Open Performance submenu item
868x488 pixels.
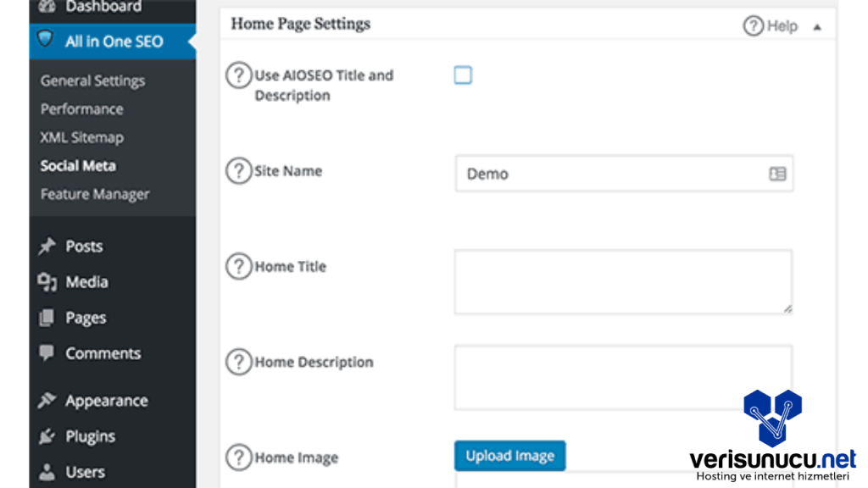82,109
